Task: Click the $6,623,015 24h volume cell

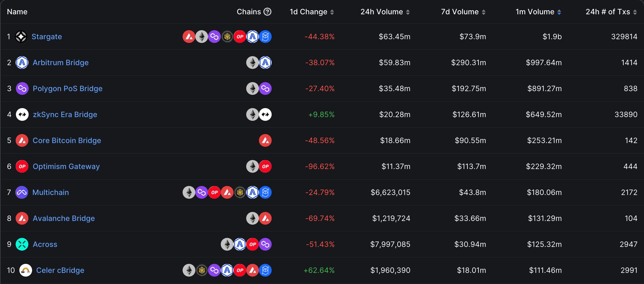Action: [x=390, y=192]
